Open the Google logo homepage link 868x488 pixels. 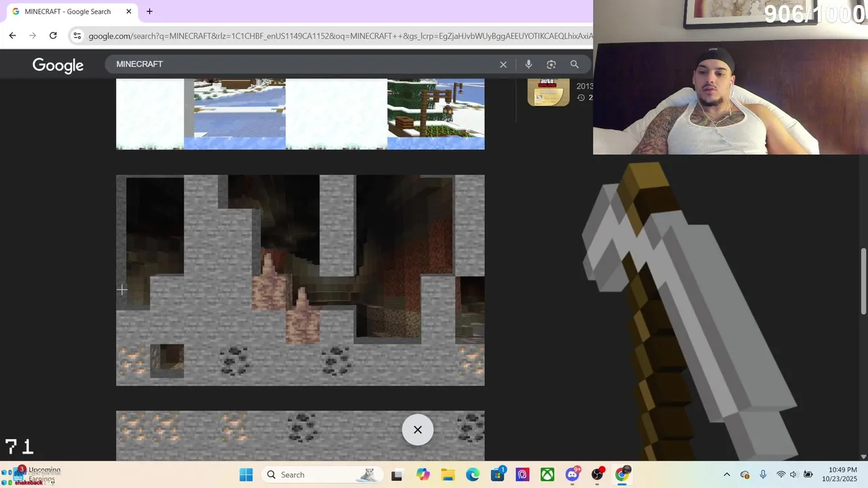coord(58,65)
